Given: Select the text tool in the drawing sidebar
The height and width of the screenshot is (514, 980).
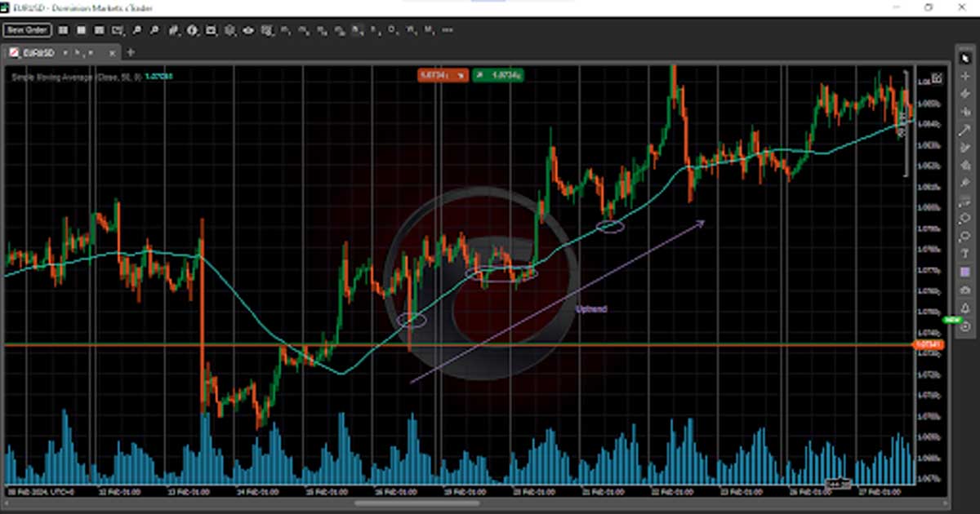Looking at the screenshot, I should coord(965,254).
